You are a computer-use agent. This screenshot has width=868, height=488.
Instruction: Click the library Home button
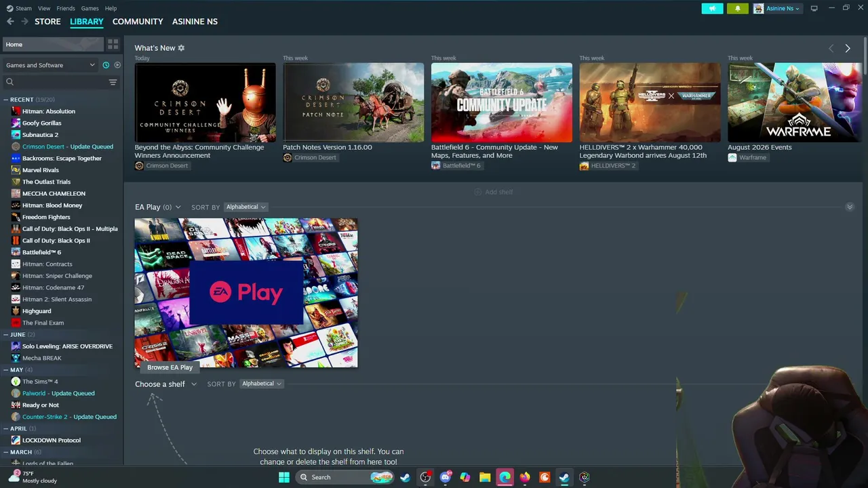pos(53,45)
